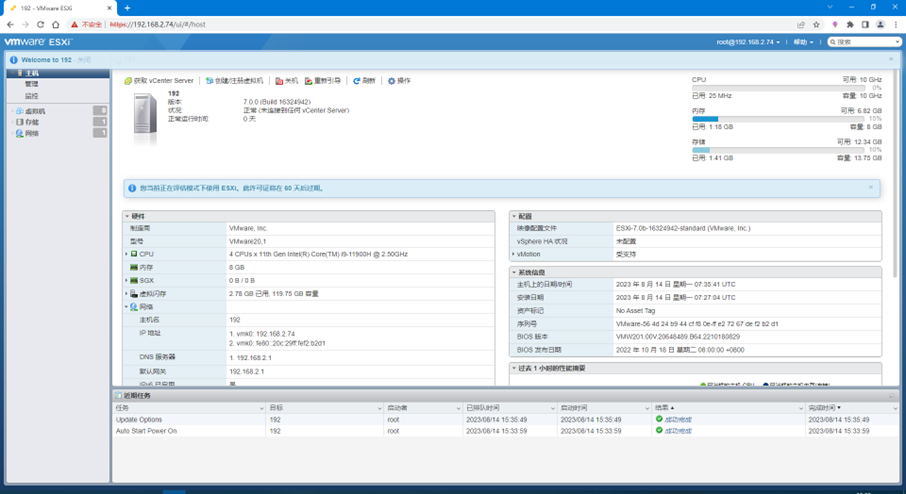Click the 网络 icon in hardware list

(x=134, y=307)
